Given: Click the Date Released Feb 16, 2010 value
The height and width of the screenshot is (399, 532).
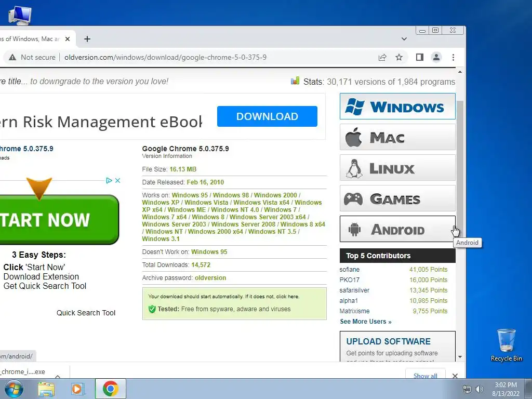Looking at the screenshot, I should pos(205,182).
